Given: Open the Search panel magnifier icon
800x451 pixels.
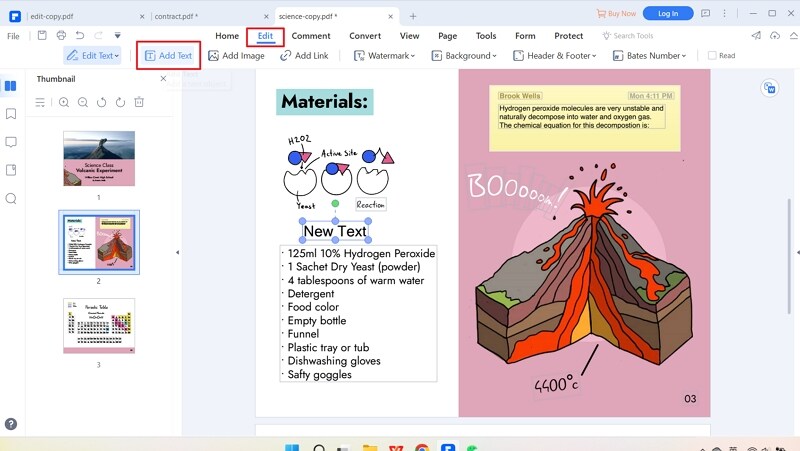Looking at the screenshot, I should 11,198.
